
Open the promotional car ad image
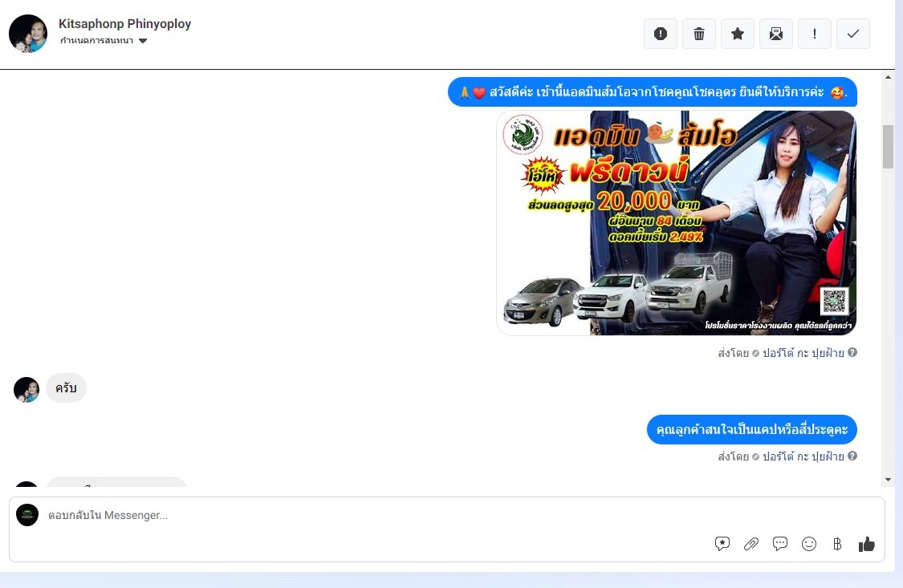coord(676,223)
